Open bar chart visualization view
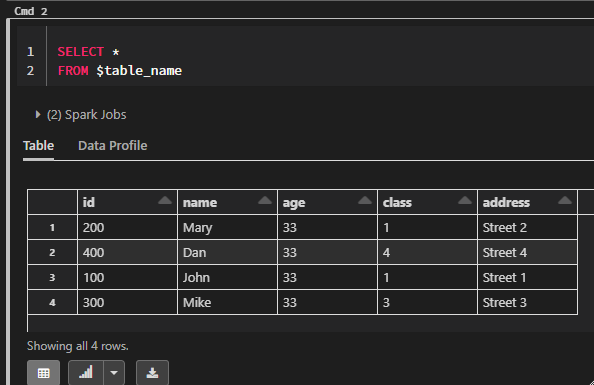The height and width of the screenshot is (385, 594). click(x=86, y=373)
